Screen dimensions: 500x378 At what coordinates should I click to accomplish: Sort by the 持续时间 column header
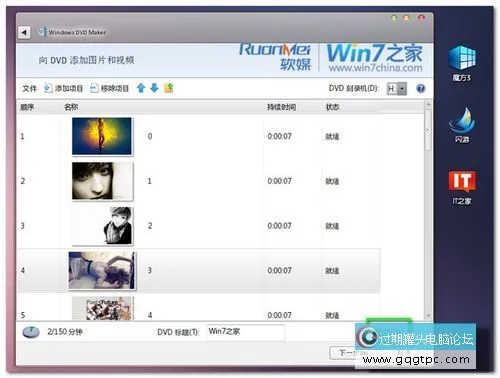pos(281,107)
